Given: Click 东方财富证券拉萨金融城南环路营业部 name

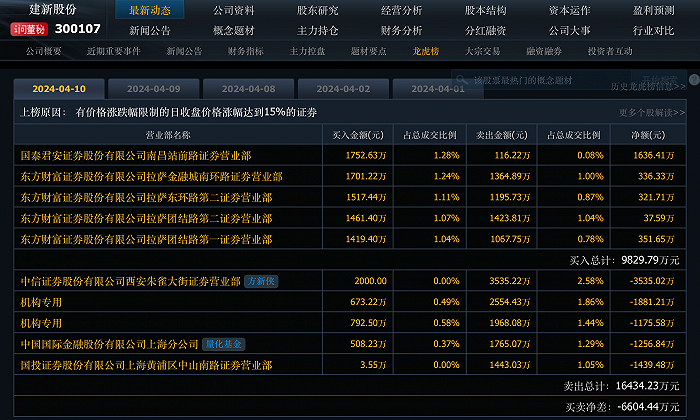Looking at the screenshot, I should pyautogui.click(x=151, y=177).
